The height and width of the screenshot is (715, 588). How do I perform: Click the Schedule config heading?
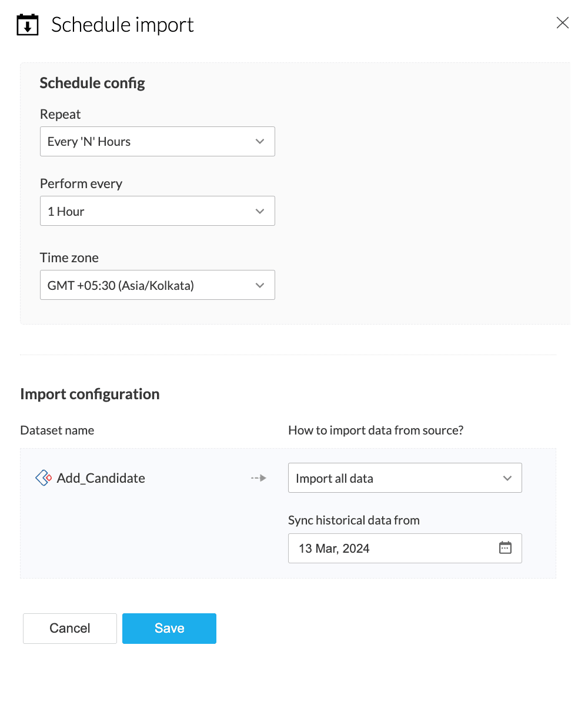pyautogui.click(x=92, y=83)
